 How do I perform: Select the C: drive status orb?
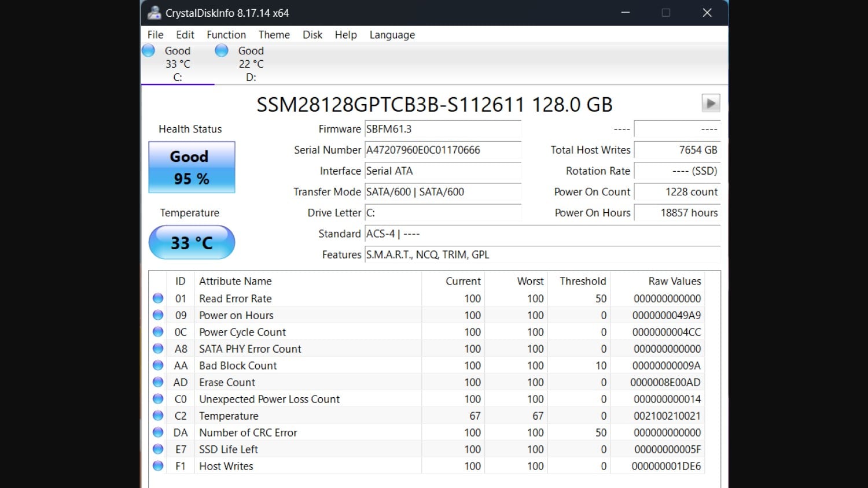coord(149,51)
